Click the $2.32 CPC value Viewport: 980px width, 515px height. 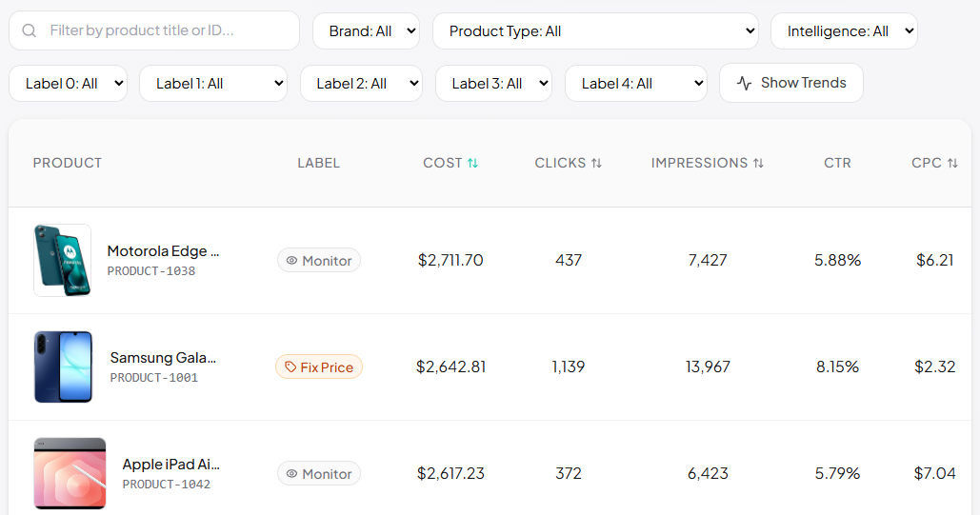[x=935, y=366]
